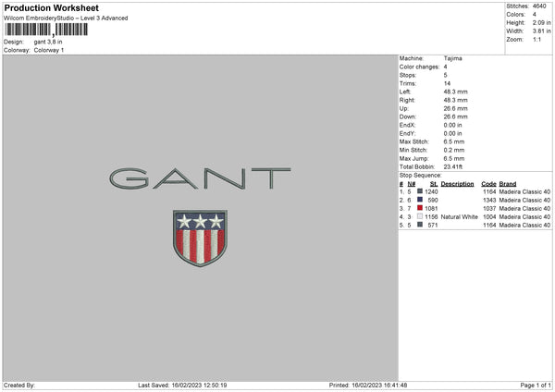Click thread code 1343
This screenshot has width=555, height=392.
point(489,201)
